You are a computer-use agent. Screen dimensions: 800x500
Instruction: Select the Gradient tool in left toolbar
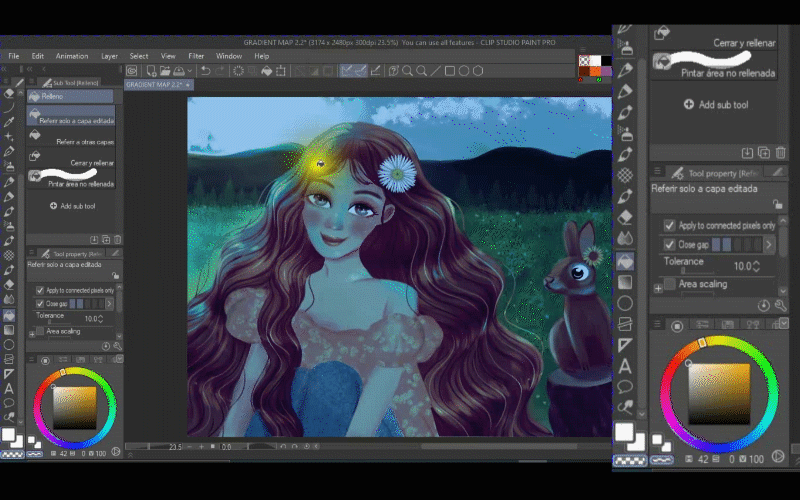9,329
